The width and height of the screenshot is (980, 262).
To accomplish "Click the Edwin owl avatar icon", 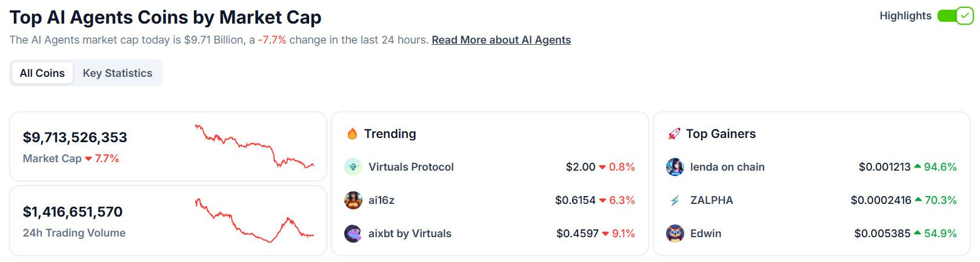I will tap(675, 234).
